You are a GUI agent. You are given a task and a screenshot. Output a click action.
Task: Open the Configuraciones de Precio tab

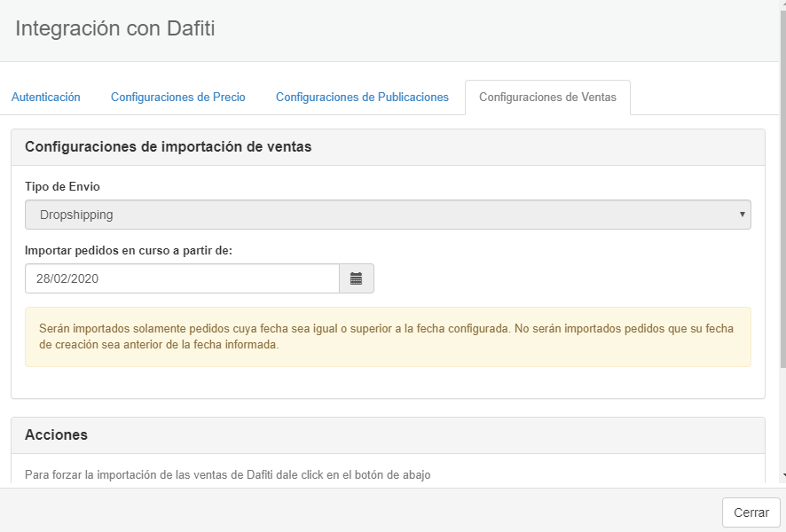pyautogui.click(x=178, y=98)
